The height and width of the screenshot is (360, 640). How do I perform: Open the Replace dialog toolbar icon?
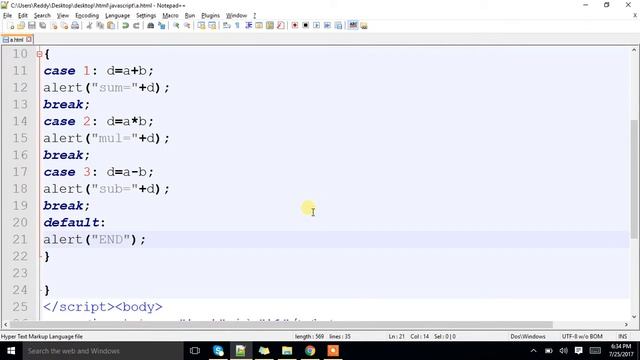(x=162, y=26)
